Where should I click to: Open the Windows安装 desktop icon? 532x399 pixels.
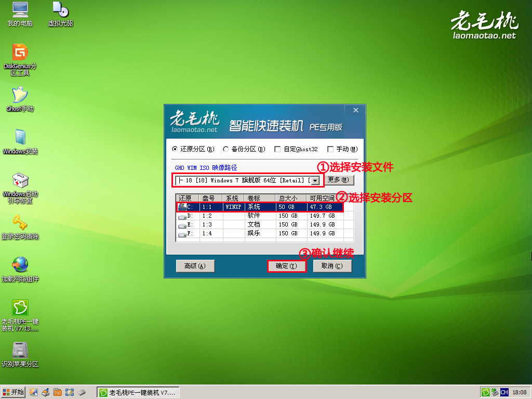(x=20, y=142)
